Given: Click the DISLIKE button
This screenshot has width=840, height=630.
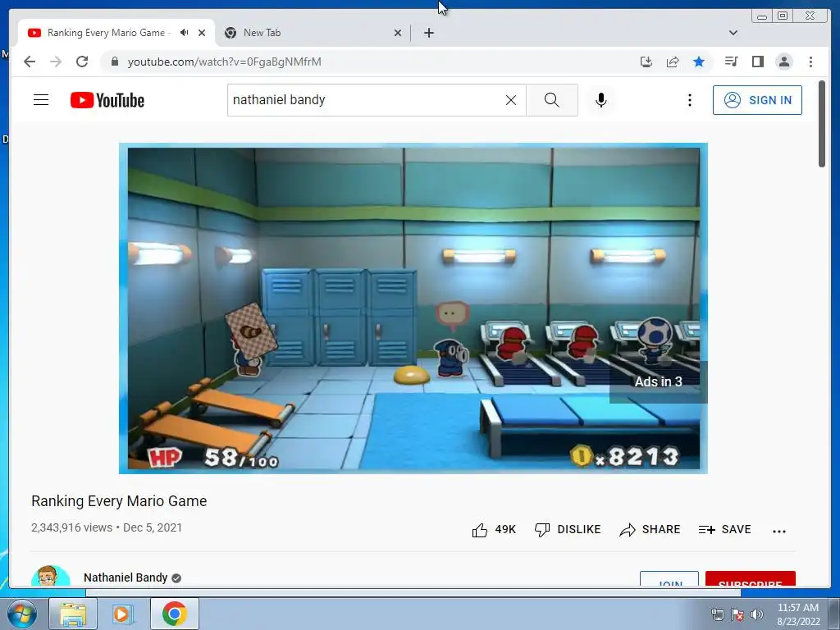Looking at the screenshot, I should click(x=568, y=530).
